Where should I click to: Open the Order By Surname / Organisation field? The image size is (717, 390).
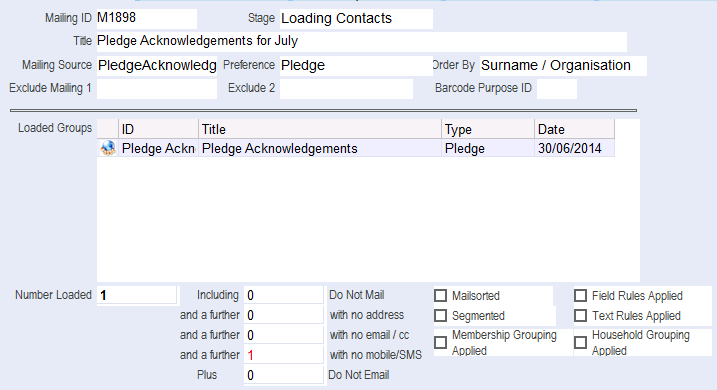coord(563,65)
